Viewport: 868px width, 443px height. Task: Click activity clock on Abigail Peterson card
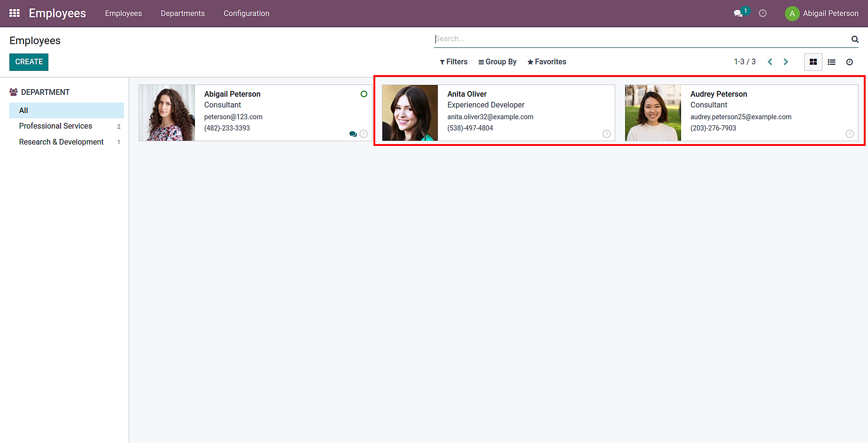(x=364, y=134)
